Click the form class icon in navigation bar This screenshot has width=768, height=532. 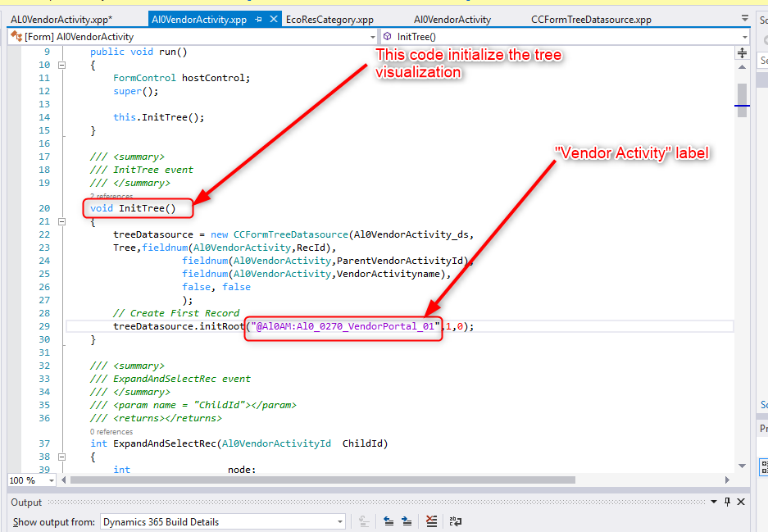(16, 36)
